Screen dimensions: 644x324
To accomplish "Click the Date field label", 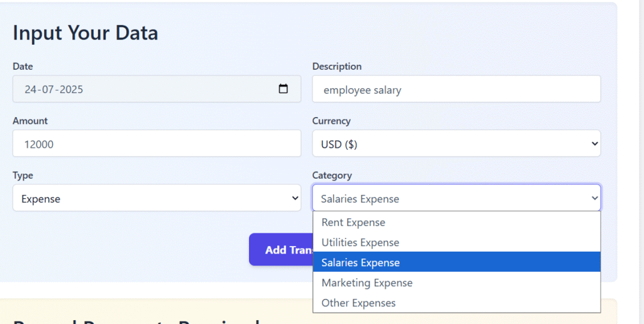I will 23,67.
